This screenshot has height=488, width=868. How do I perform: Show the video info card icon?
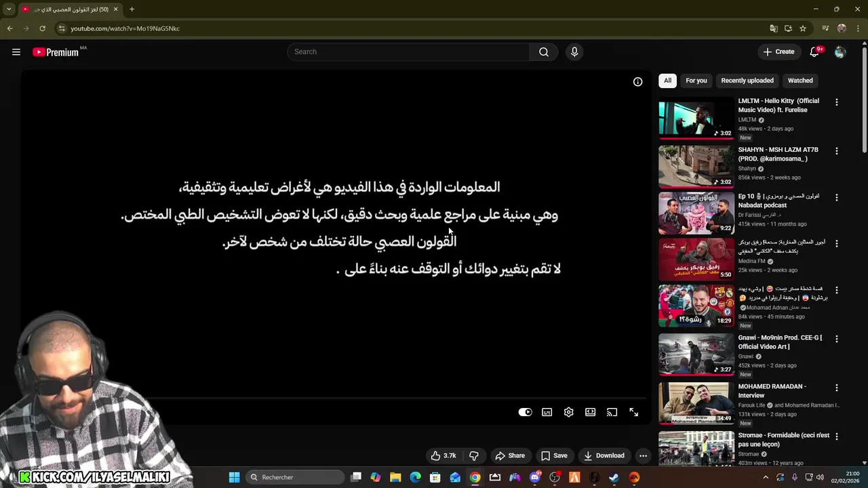coord(638,81)
